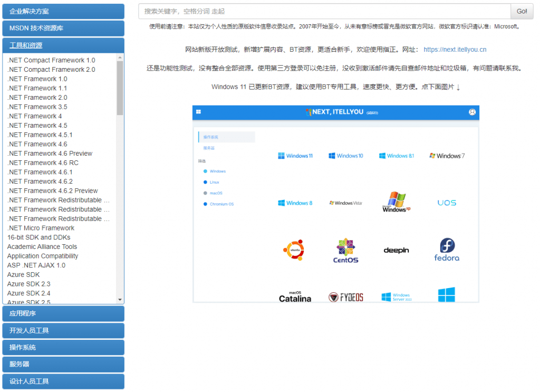The height and width of the screenshot is (392, 540).
Task: Select .NET Framework 2.0
Action: 37,98
